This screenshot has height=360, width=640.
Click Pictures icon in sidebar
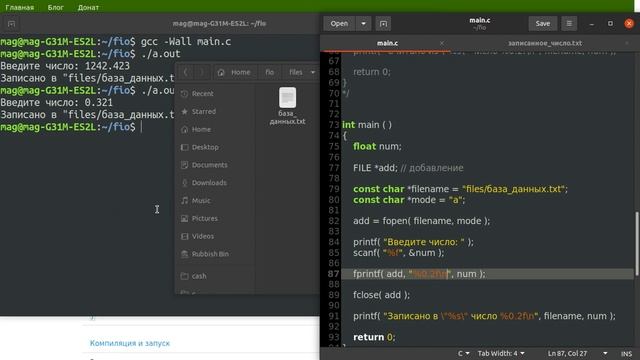coord(184,218)
